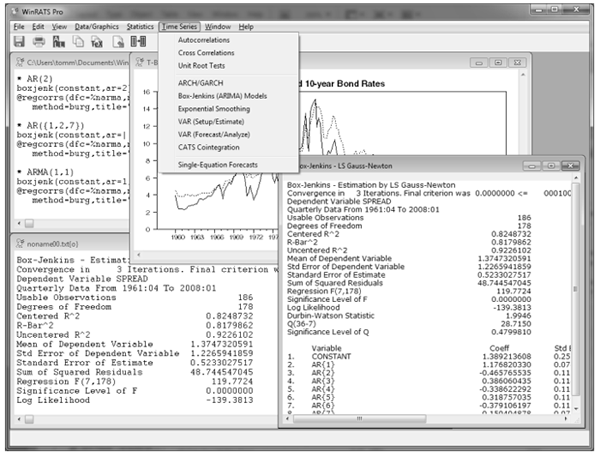This screenshot has height=457, width=600.
Task: Click the window icon of the T-B graph window
Action: [140, 62]
